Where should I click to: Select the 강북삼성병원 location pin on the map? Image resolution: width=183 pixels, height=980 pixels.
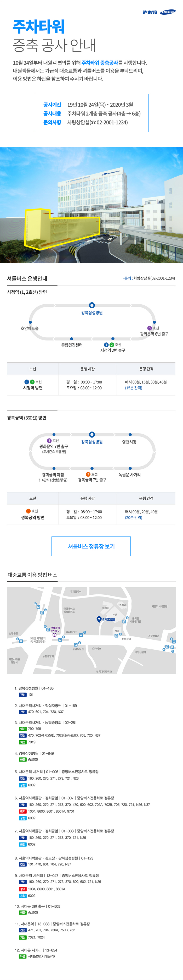pos(99,619)
